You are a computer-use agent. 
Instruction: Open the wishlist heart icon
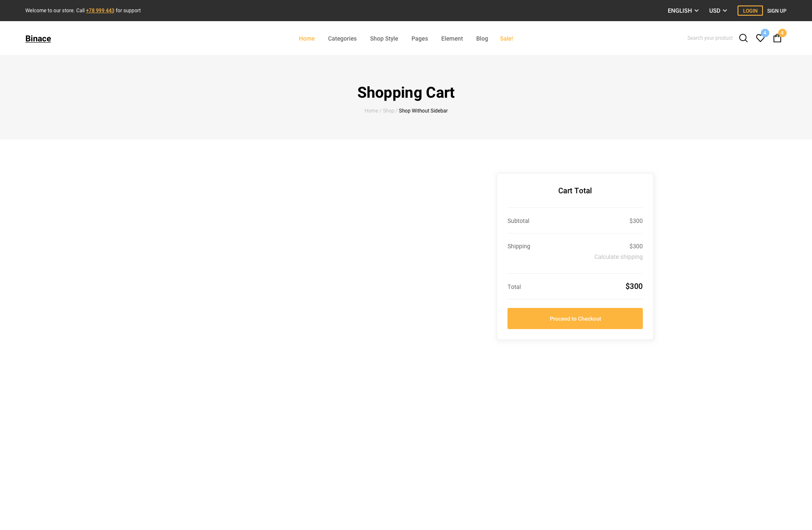coord(760,38)
